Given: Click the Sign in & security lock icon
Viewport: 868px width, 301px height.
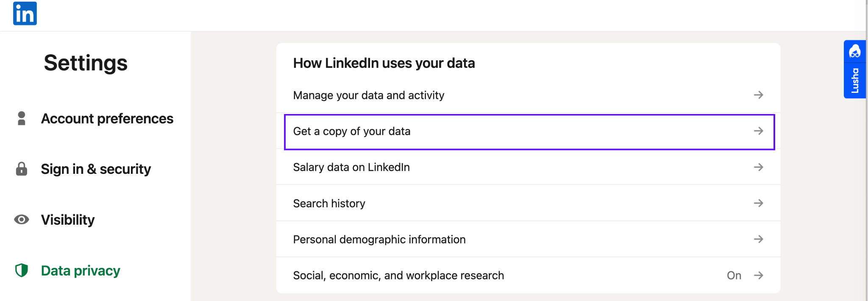Looking at the screenshot, I should coord(21,169).
